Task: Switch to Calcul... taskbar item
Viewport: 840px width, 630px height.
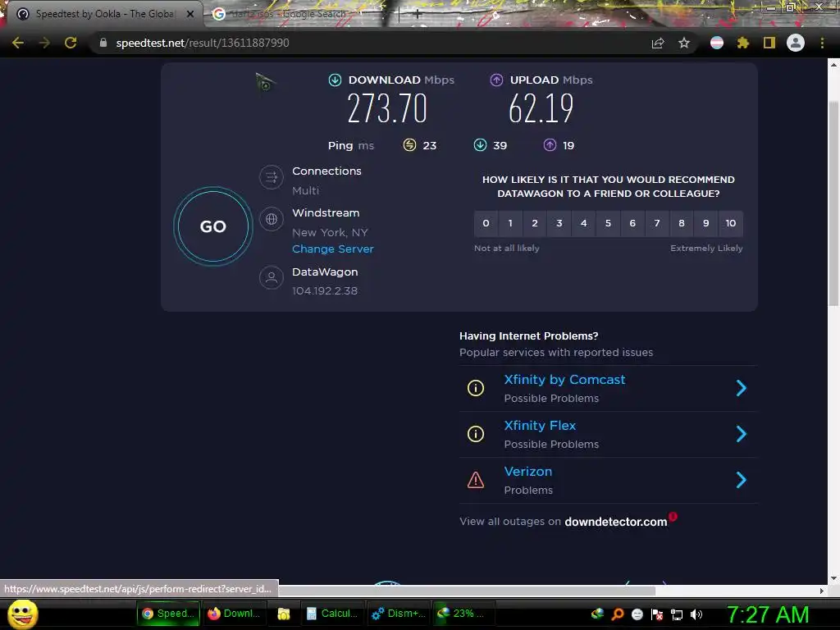Action: (x=332, y=614)
